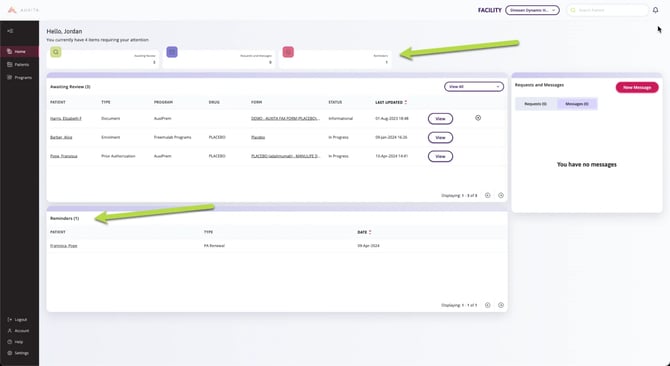Click the New Message button
Screen dimensions: 670x366
(x=637, y=87)
